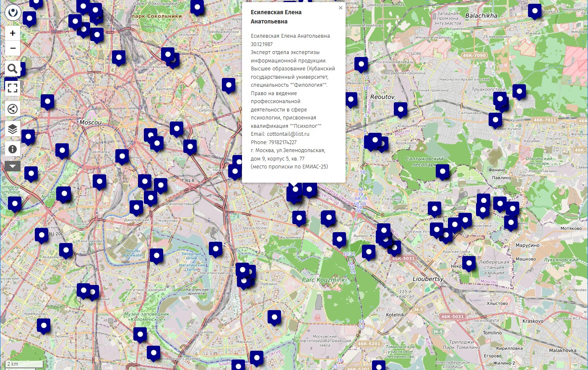The width and height of the screenshot is (588, 370).
Task: Open marker right of Parc Kouzminki label area
Action: pyautogui.click(x=368, y=252)
